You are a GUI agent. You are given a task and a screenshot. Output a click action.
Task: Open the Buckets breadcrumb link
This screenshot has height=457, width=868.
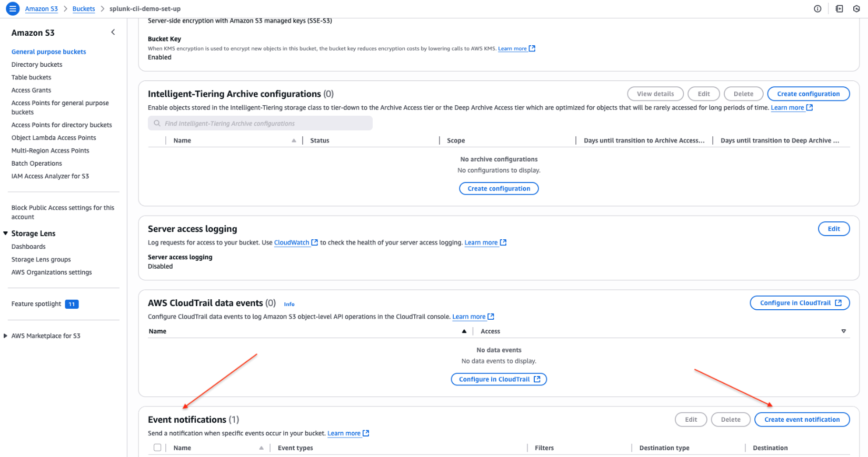[84, 9]
